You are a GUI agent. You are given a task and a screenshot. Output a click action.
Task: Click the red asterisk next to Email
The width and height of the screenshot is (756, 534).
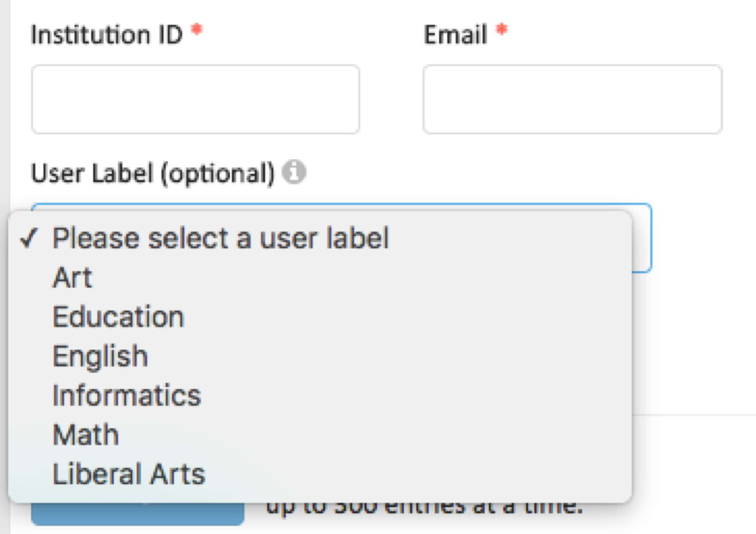pos(502,29)
